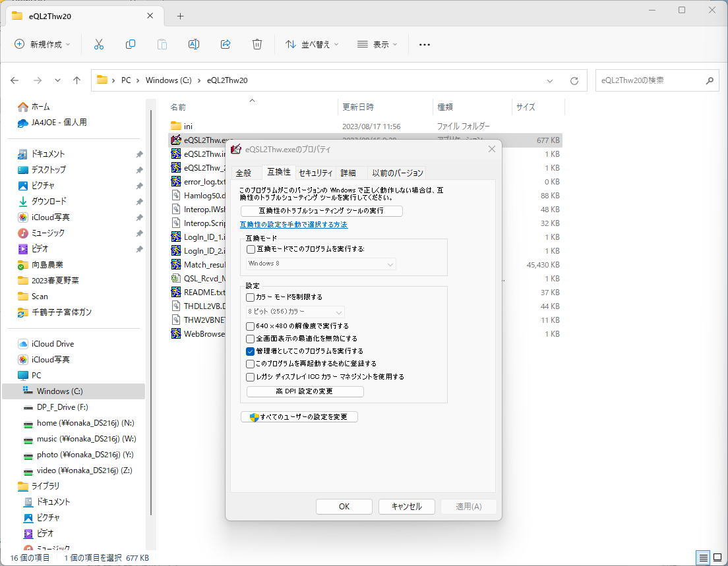Screen dimensions: 728x566
Task: Expand the breadcrumb chevron after Windows (C:)
Action: coord(199,81)
